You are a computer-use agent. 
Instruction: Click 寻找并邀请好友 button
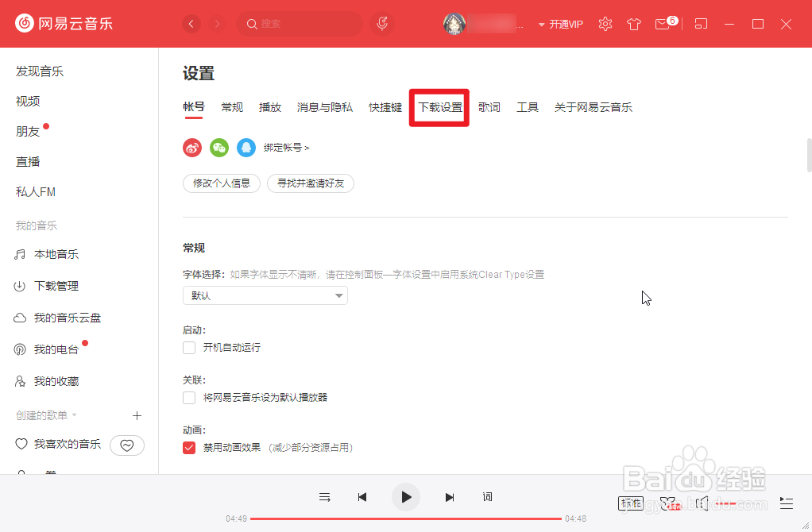311,183
